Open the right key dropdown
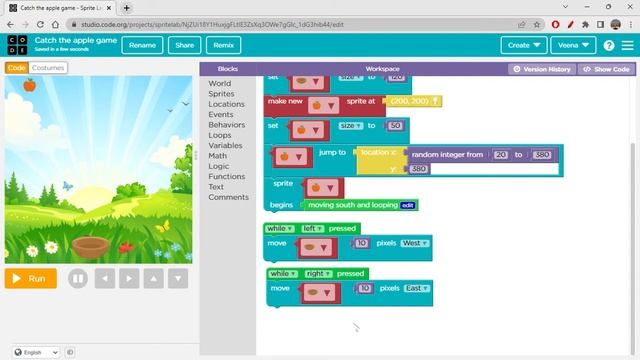The image size is (640, 360). tap(318, 273)
